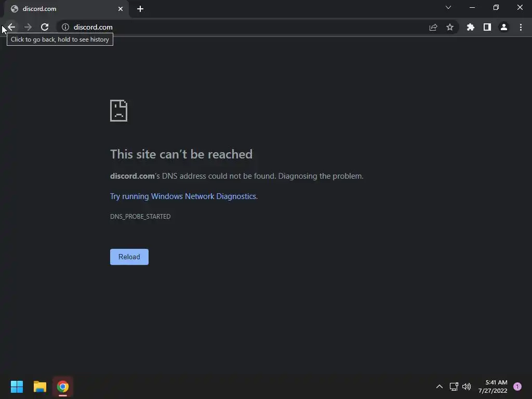This screenshot has height=399, width=532.
Task: View site information icon in address bar
Action: click(65, 27)
